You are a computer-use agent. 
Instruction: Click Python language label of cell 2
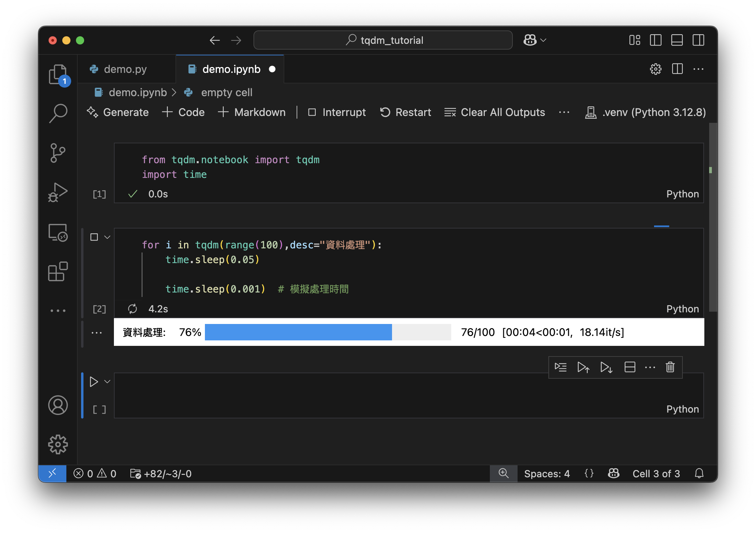click(682, 309)
